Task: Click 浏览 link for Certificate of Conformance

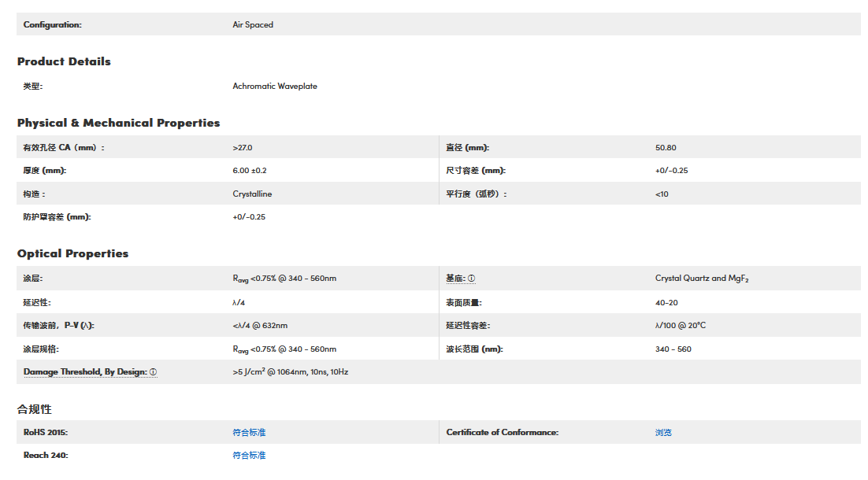Action: (663, 432)
